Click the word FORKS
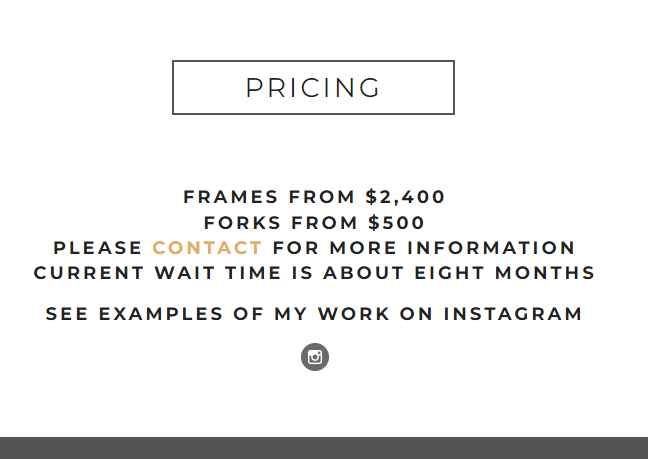This screenshot has height=459, width=648. pyautogui.click(x=243, y=223)
